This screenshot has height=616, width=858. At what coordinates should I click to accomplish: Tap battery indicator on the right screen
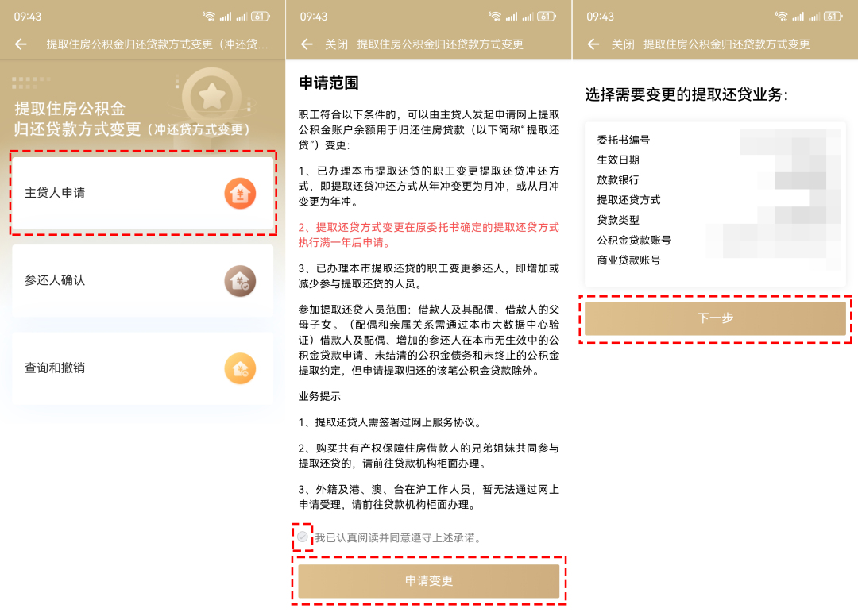(x=832, y=17)
